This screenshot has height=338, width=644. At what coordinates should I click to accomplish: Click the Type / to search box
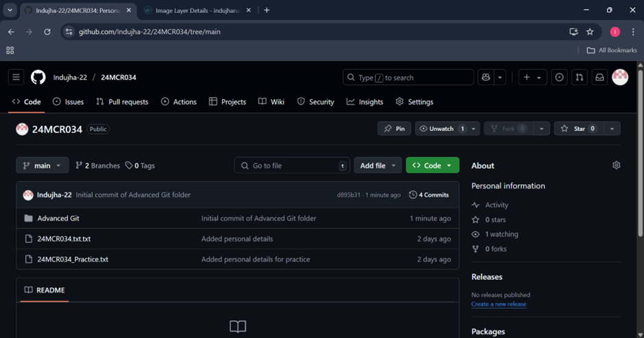tap(408, 77)
